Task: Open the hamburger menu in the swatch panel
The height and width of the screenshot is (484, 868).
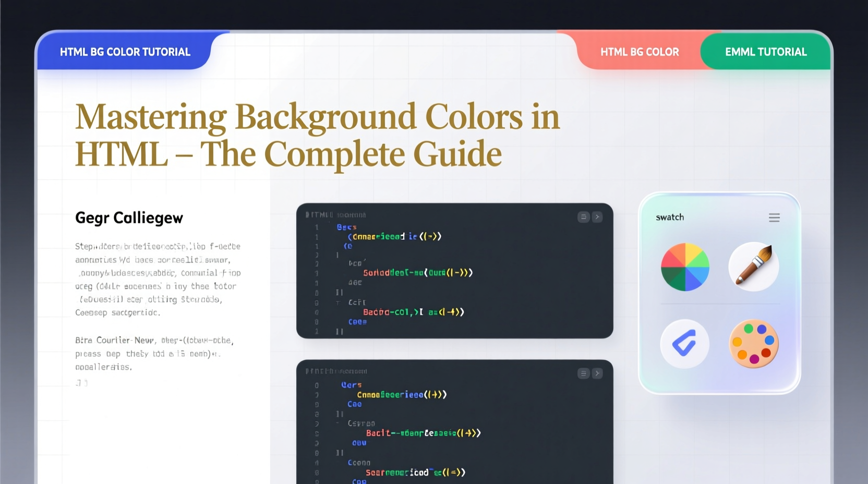Action: [x=774, y=217]
